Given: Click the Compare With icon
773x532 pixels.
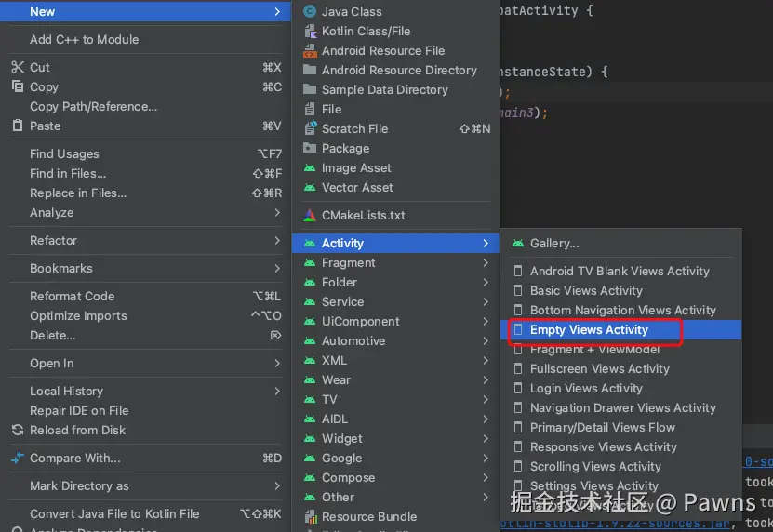Looking at the screenshot, I should pos(18,458).
